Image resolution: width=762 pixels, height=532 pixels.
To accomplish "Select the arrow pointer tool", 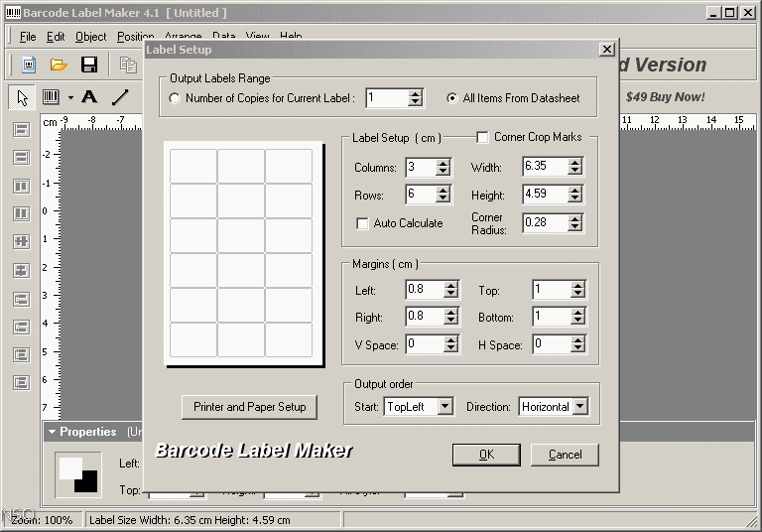I will click(x=22, y=97).
